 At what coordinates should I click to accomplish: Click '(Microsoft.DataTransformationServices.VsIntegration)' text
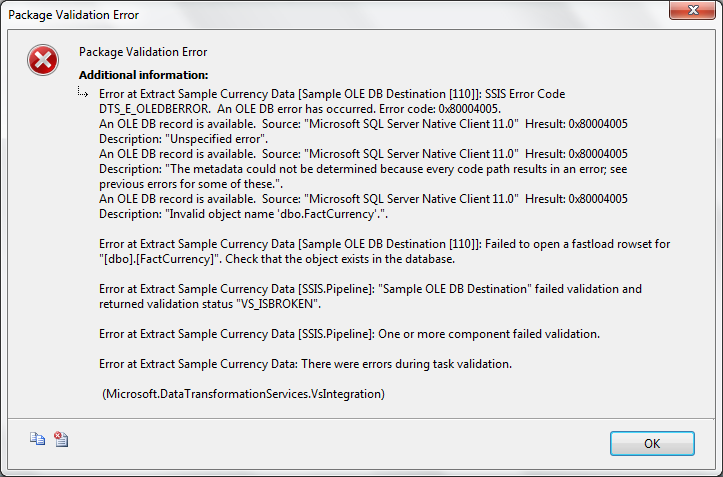click(x=243, y=394)
